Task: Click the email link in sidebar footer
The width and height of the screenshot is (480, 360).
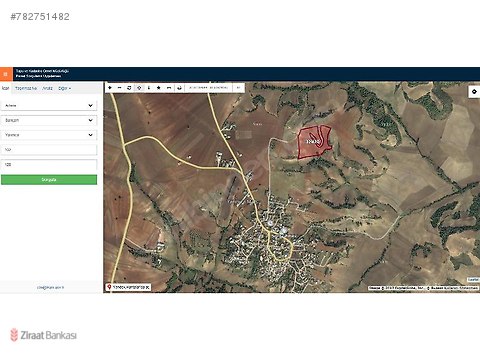Action: 50,287
